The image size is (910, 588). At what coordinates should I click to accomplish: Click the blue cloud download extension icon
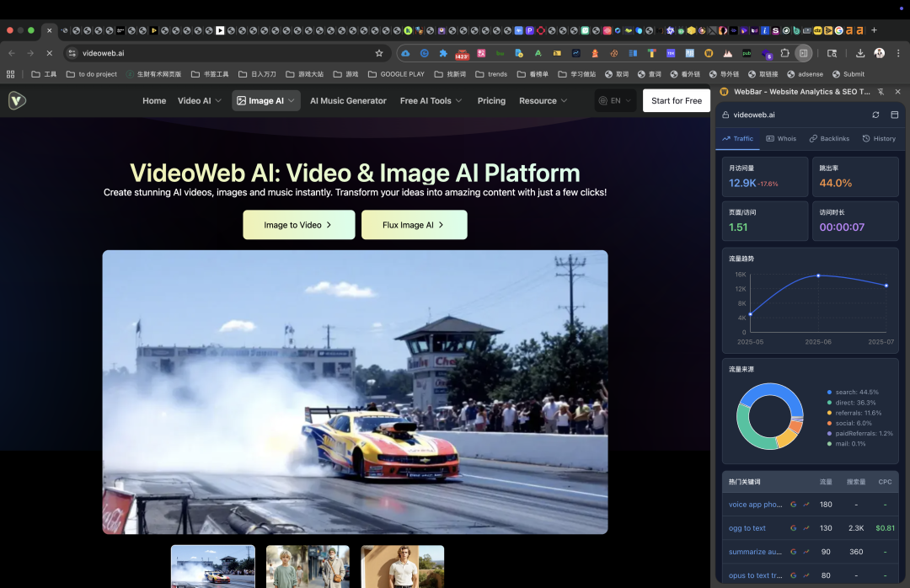pyautogui.click(x=405, y=53)
